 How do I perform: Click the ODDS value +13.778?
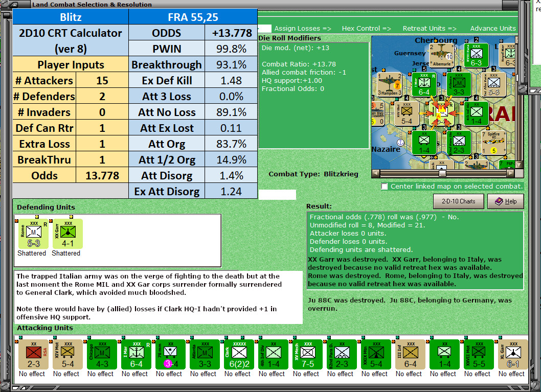click(231, 33)
